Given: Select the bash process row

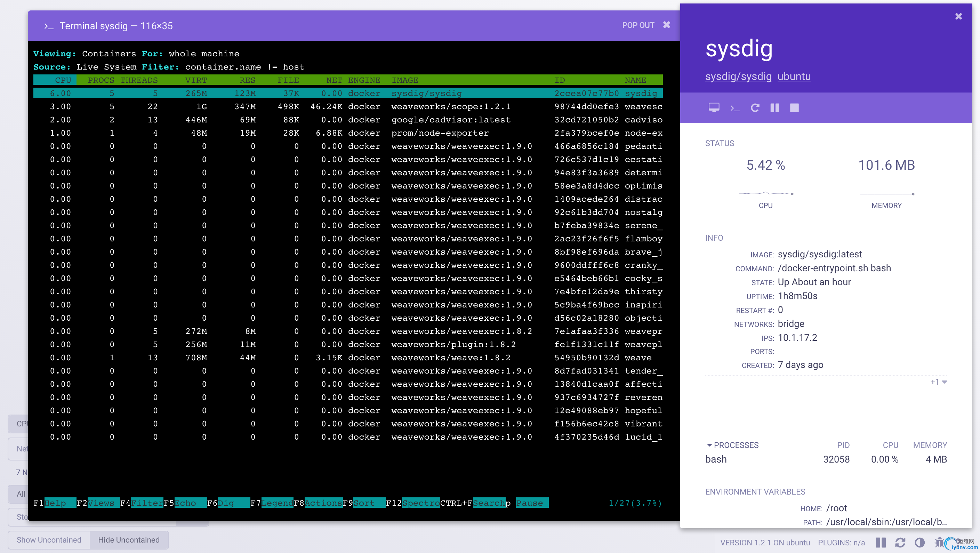Looking at the screenshot, I should (x=826, y=459).
